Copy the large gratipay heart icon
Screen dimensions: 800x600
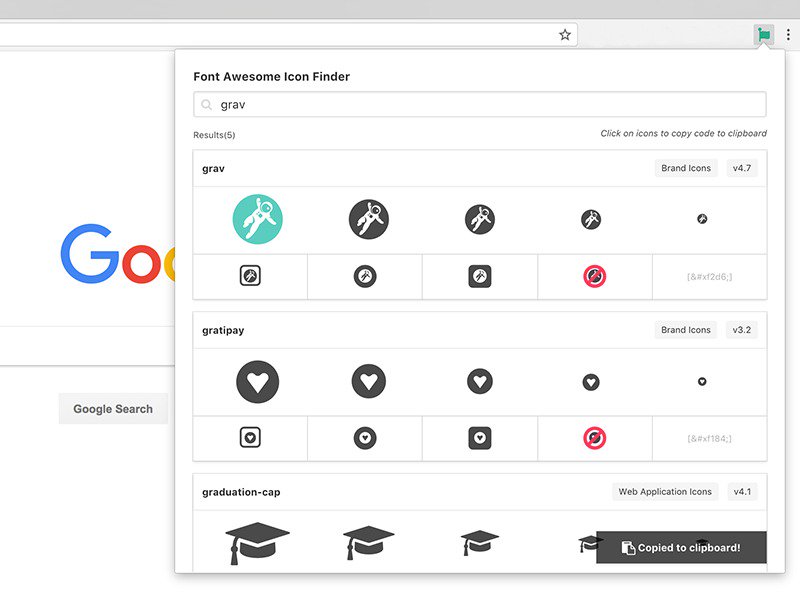[x=257, y=381]
